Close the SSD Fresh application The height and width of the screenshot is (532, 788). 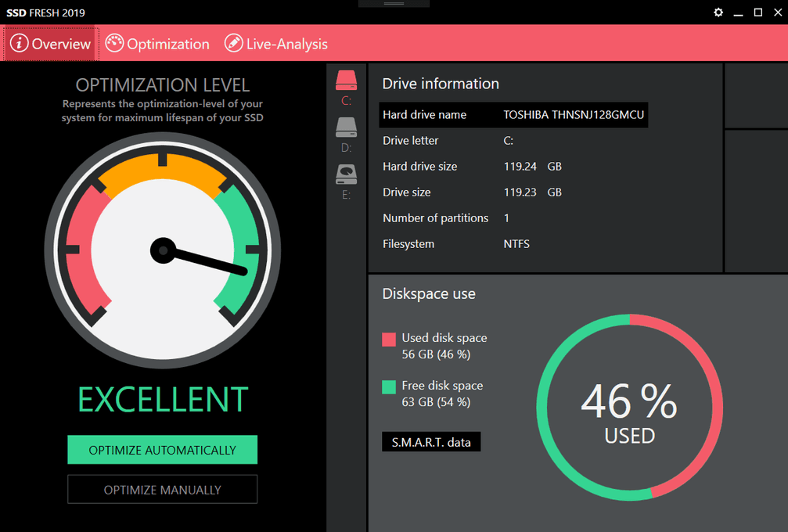(776, 13)
